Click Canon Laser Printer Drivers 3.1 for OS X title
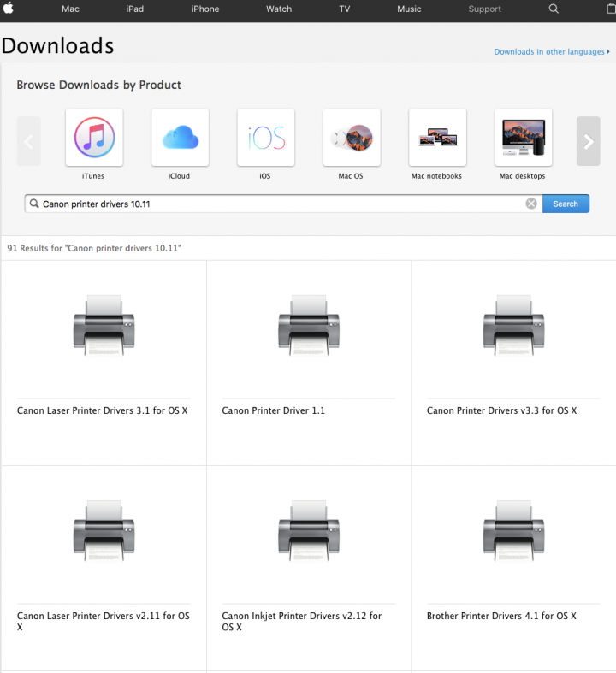The image size is (616, 673). click(x=103, y=410)
